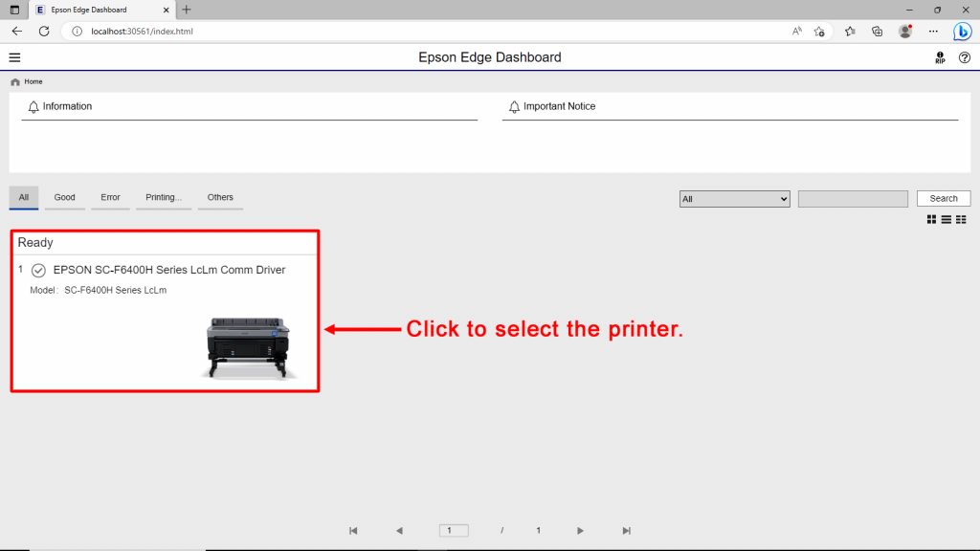
Task: Switch to the Others tab
Action: coord(220,197)
